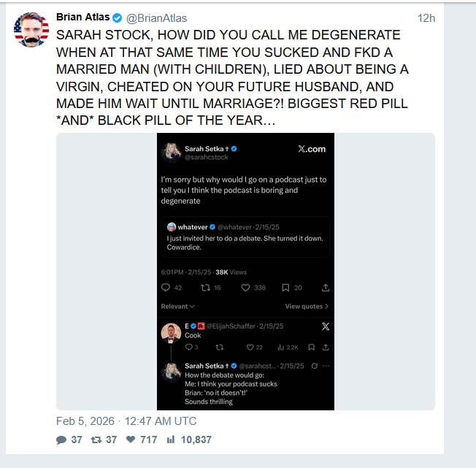Like the tweet with the 717 heart icon
Image resolution: width=476 pixels, height=468 pixels.
point(131,440)
